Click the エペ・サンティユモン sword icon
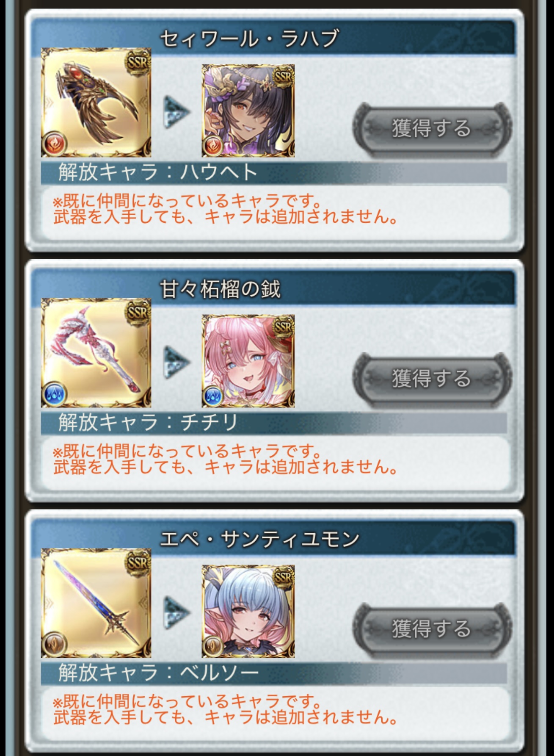 [x=96, y=603]
